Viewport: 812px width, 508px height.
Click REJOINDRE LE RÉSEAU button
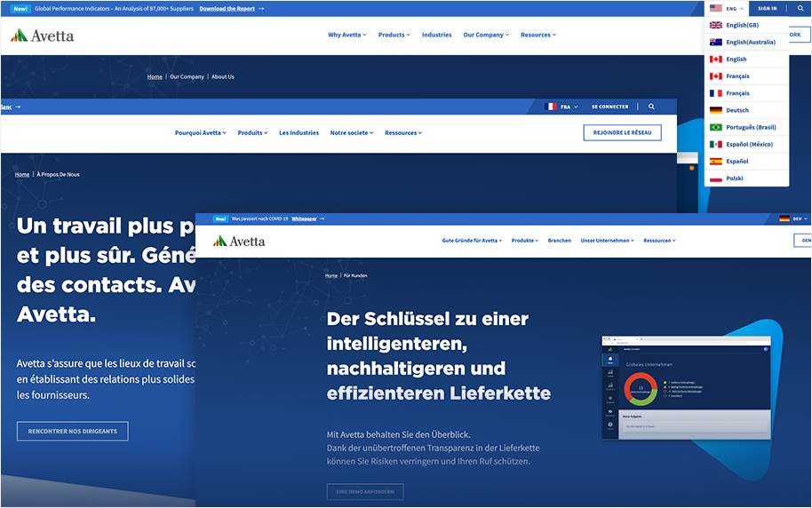(623, 132)
